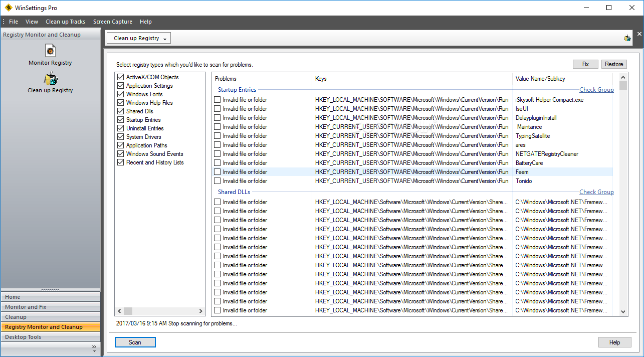
Task: Open the Help menu
Action: [x=146, y=22]
